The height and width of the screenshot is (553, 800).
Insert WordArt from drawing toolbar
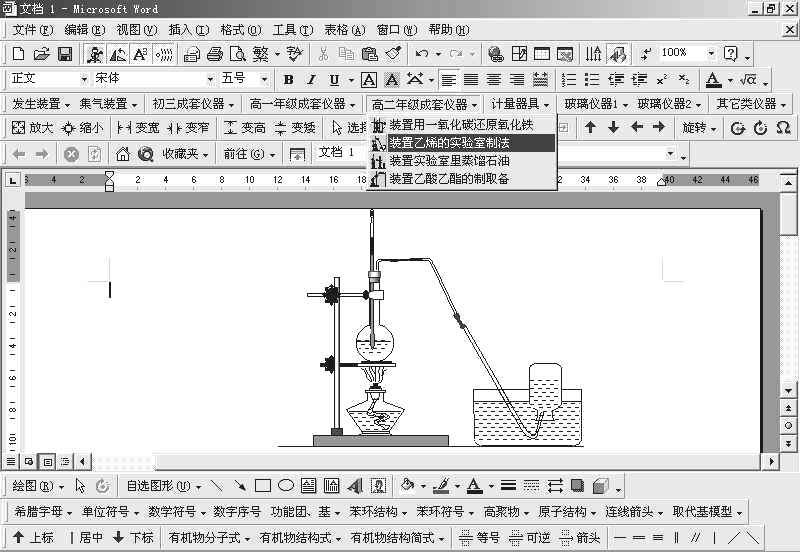355,486
